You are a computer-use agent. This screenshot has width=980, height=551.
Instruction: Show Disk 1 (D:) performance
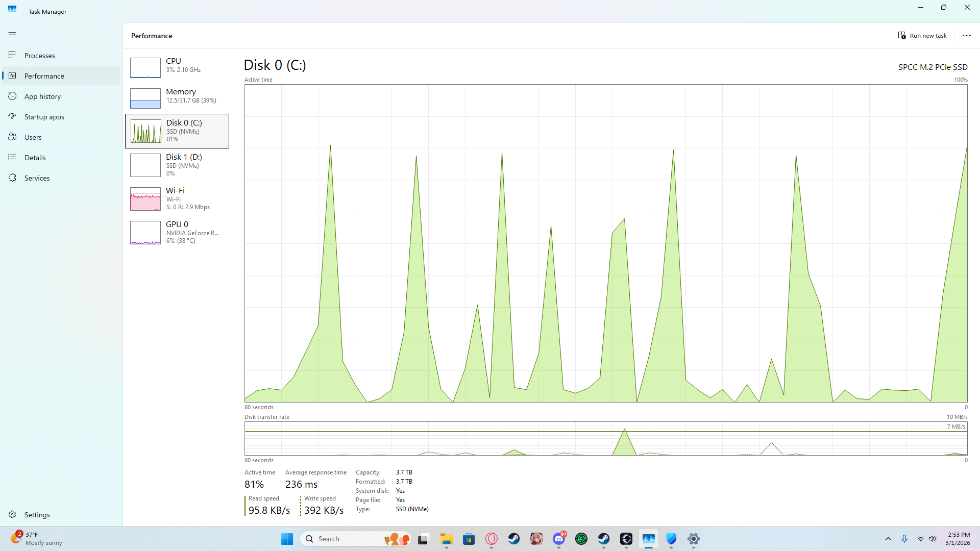point(177,165)
